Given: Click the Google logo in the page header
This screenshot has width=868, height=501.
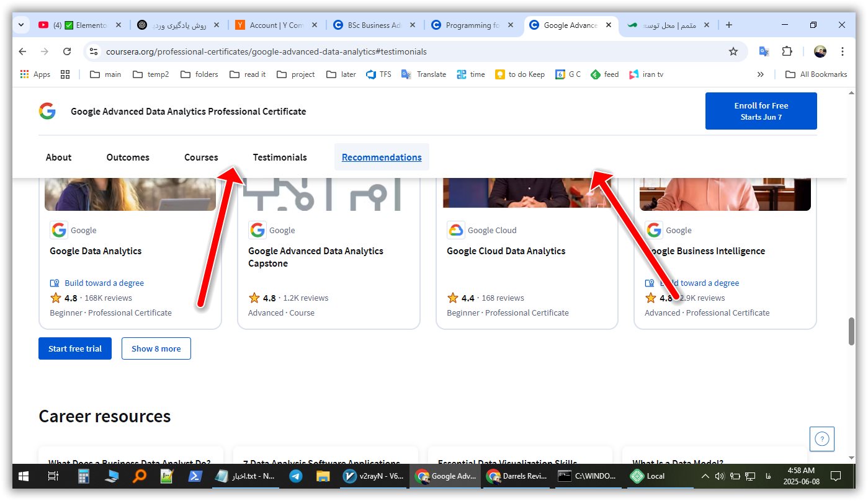Looking at the screenshot, I should [47, 111].
